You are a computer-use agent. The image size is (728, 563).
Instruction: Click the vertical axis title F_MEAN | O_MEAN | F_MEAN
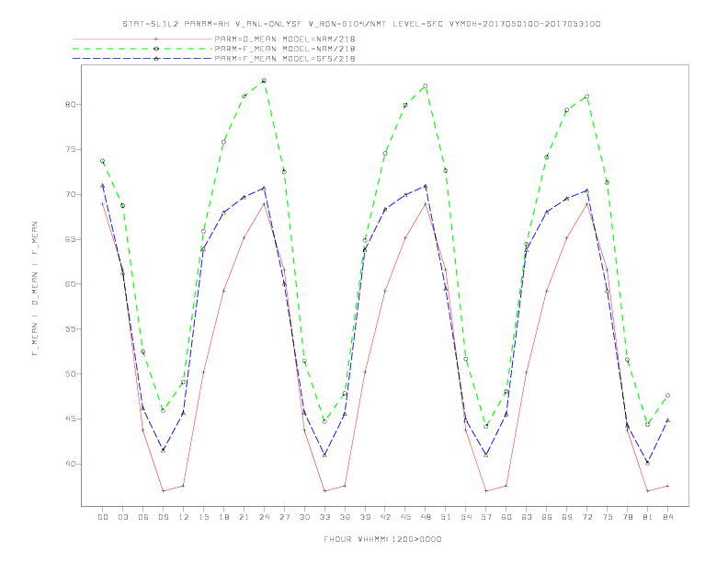click(x=35, y=289)
